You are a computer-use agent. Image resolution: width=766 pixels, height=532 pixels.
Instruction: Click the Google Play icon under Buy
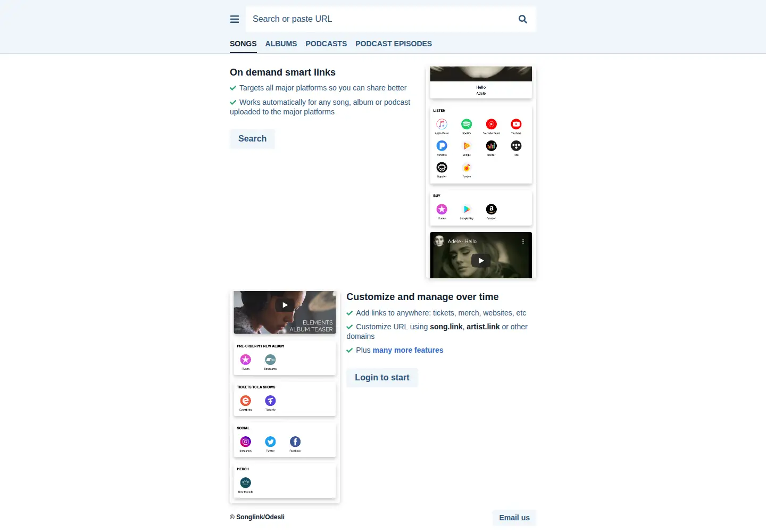(x=467, y=209)
